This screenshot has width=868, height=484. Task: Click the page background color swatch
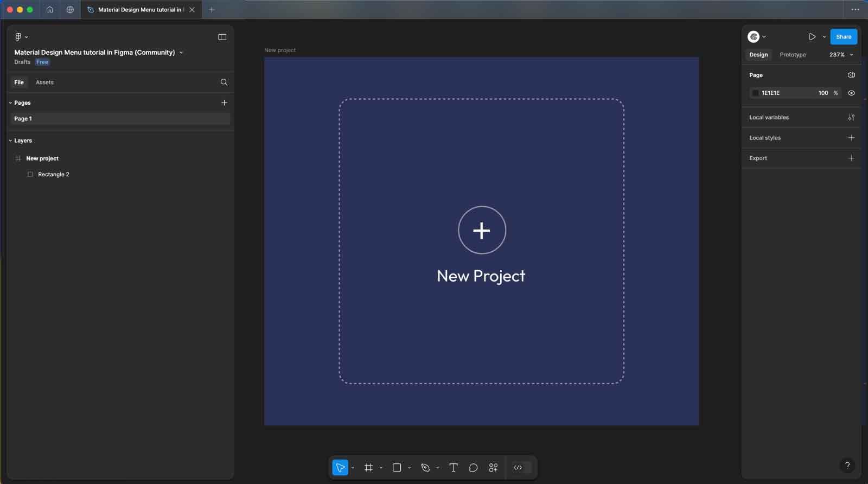coord(755,93)
